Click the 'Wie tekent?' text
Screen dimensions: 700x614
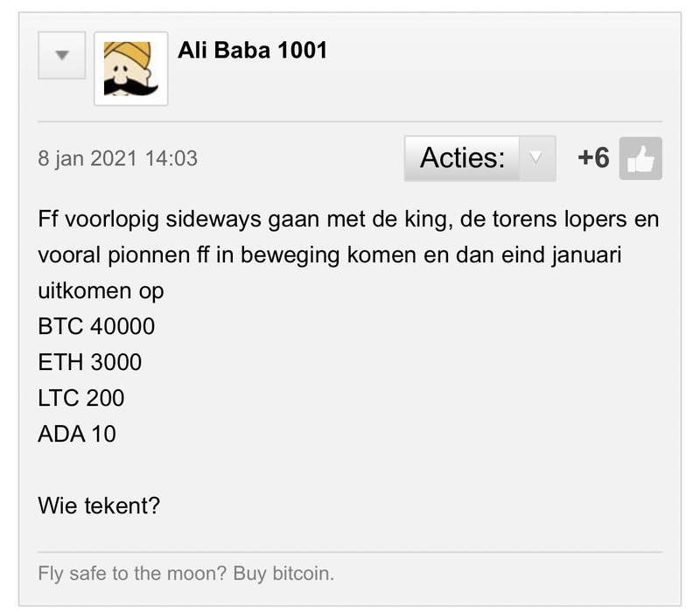pyautogui.click(x=99, y=506)
